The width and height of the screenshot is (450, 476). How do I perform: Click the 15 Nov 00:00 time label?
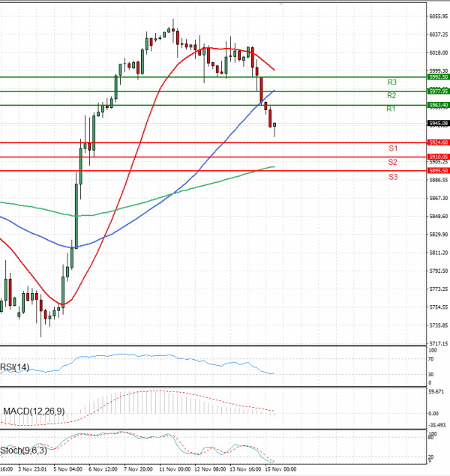280,469
